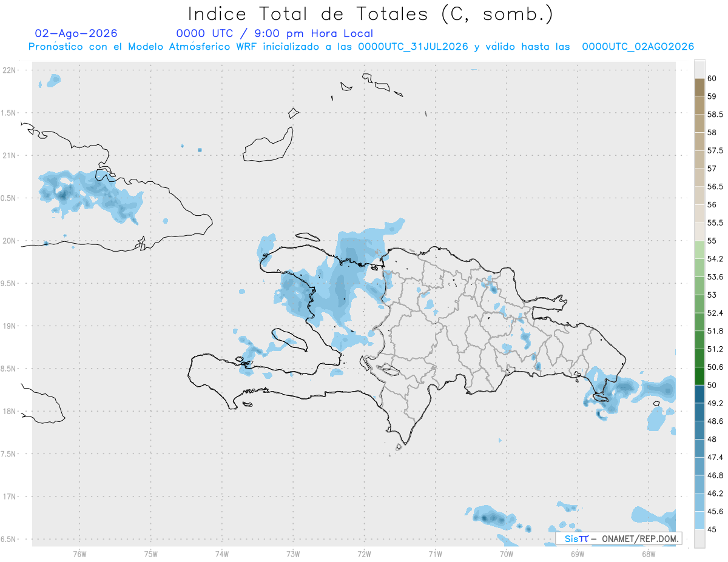
Task: Click the colorbar value "56.5"
Action: tap(715, 187)
